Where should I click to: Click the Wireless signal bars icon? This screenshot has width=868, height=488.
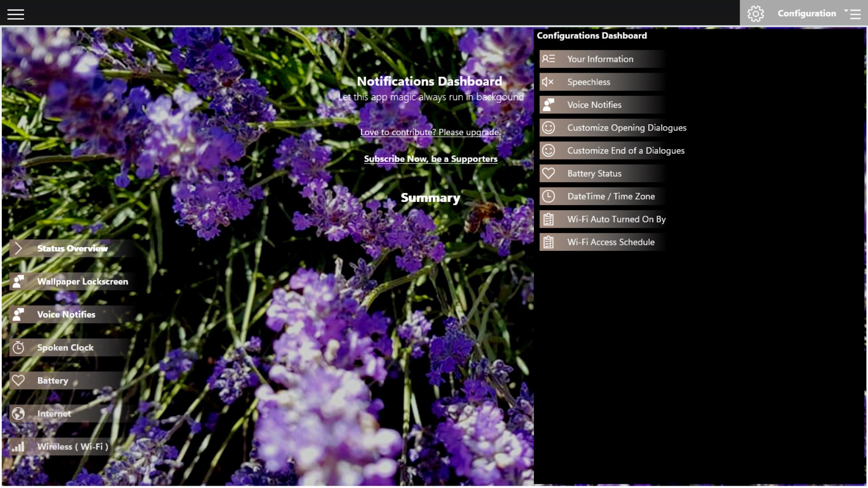[18, 447]
